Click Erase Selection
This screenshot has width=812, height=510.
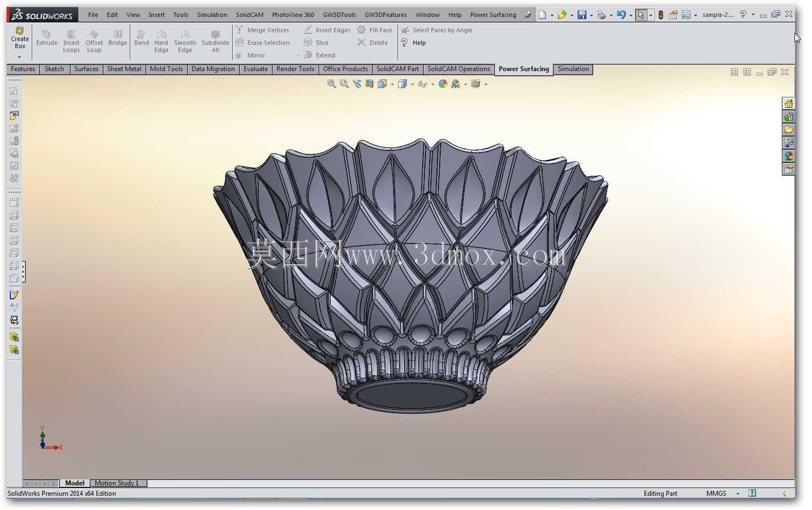(263, 43)
